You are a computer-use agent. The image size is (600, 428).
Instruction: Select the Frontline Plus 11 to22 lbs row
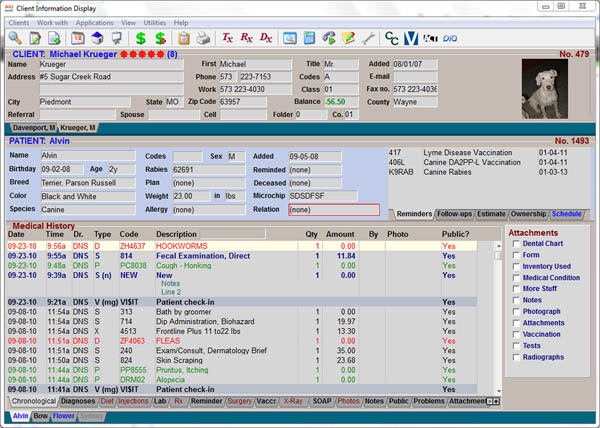242,331
